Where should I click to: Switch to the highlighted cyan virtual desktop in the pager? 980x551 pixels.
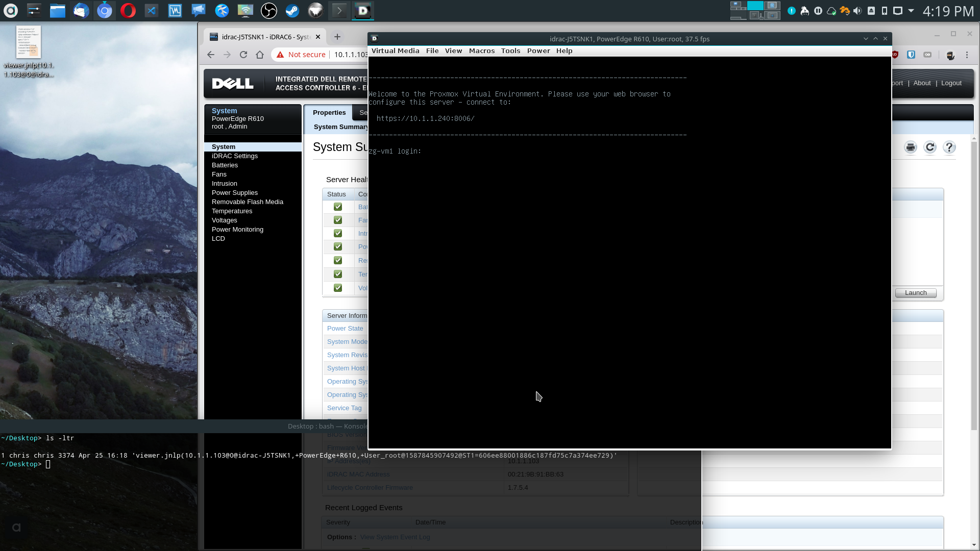(x=755, y=6)
